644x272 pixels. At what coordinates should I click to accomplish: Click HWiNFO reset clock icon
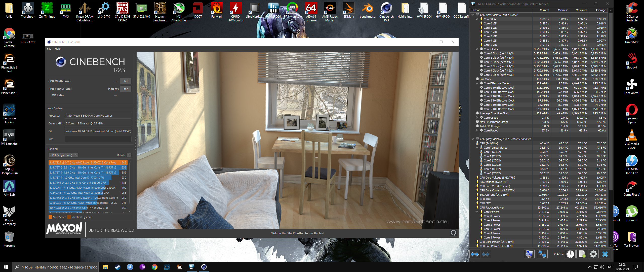tap(570, 254)
